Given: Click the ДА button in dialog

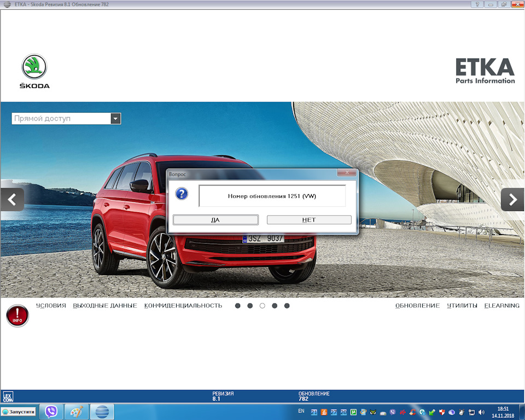Looking at the screenshot, I should (x=215, y=220).
